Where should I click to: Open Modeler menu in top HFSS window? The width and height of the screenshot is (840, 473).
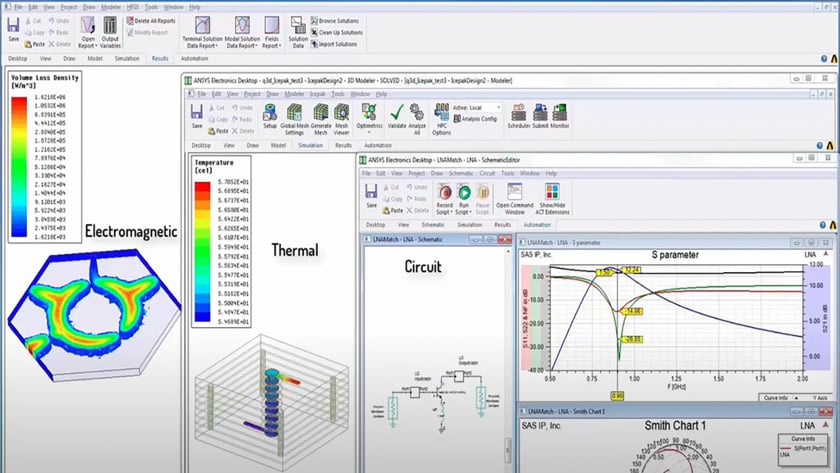pos(111,7)
